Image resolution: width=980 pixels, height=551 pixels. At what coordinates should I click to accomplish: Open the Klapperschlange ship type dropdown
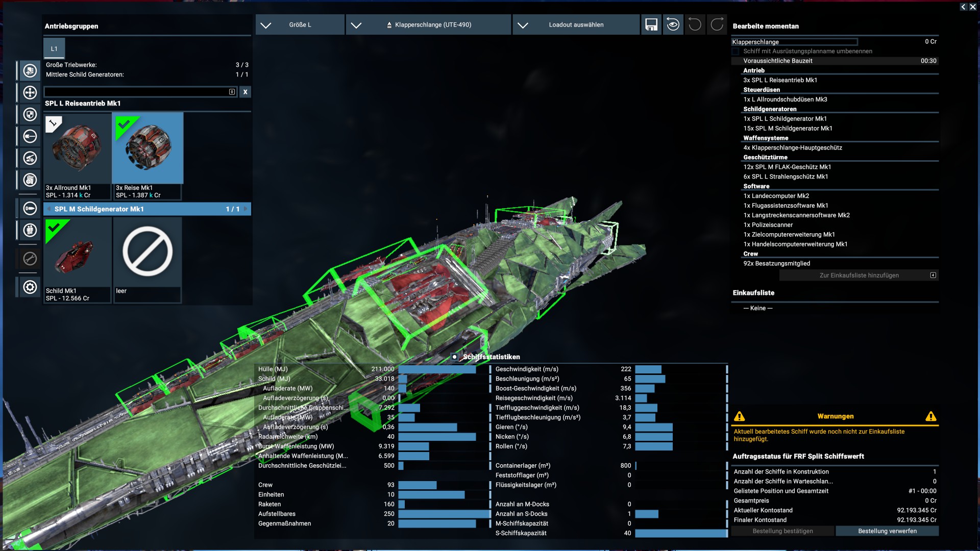click(428, 24)
